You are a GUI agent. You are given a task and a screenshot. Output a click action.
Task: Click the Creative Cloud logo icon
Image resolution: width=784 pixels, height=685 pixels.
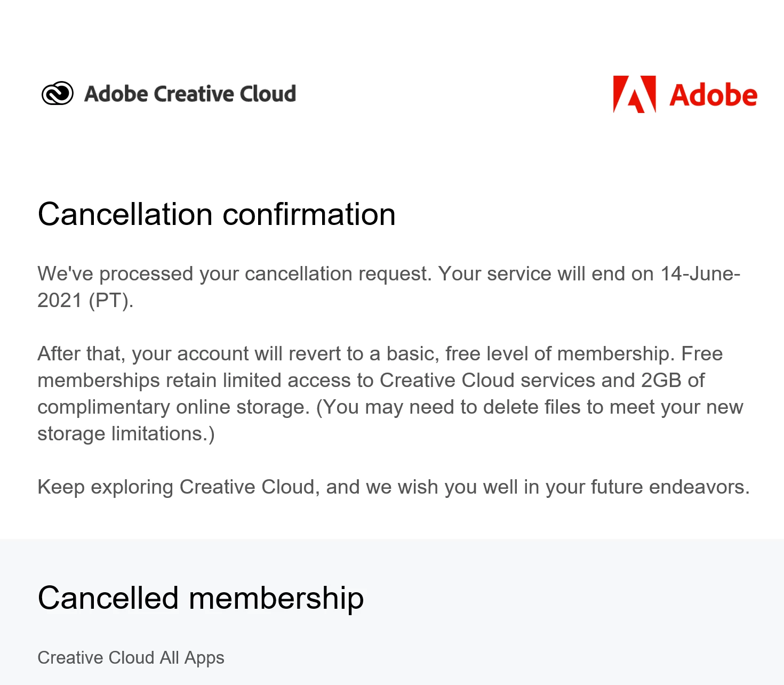(x=58, y=94)
